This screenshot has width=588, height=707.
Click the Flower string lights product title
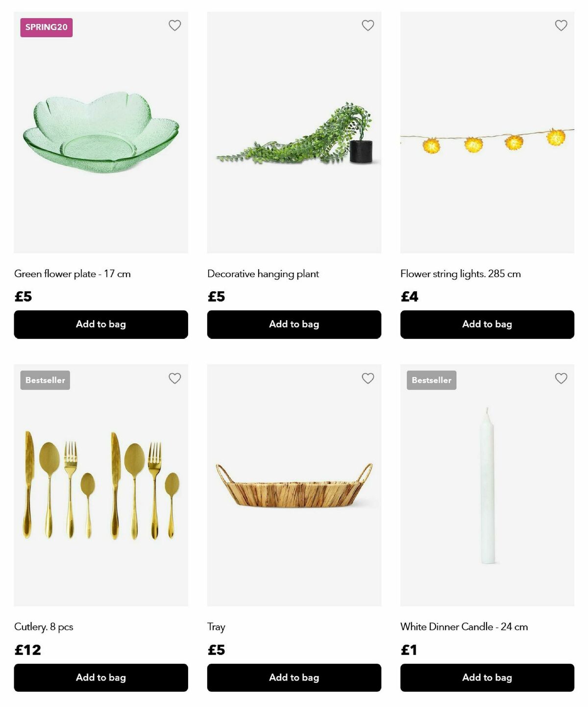tap(461, 274)
